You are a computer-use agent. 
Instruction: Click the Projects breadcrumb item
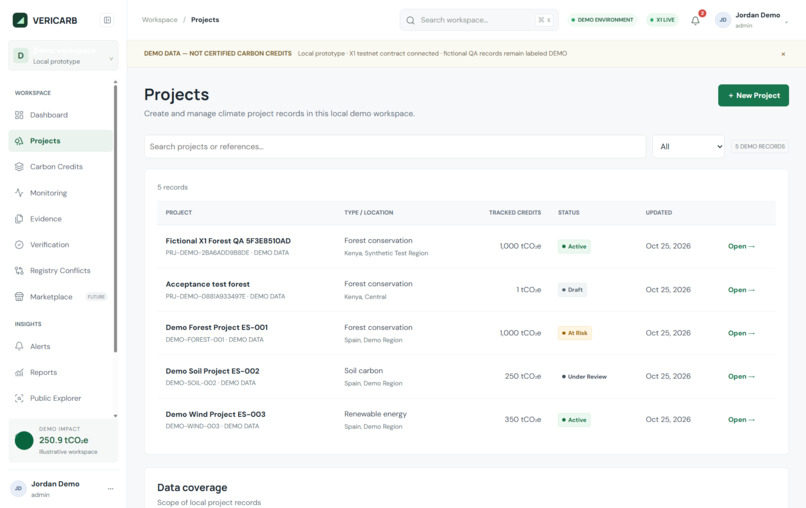click(x=205, y=20)
